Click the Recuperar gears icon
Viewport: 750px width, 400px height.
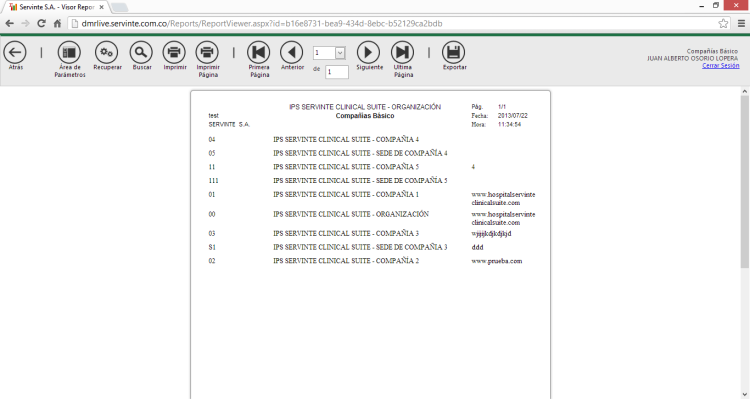point(107,52)
